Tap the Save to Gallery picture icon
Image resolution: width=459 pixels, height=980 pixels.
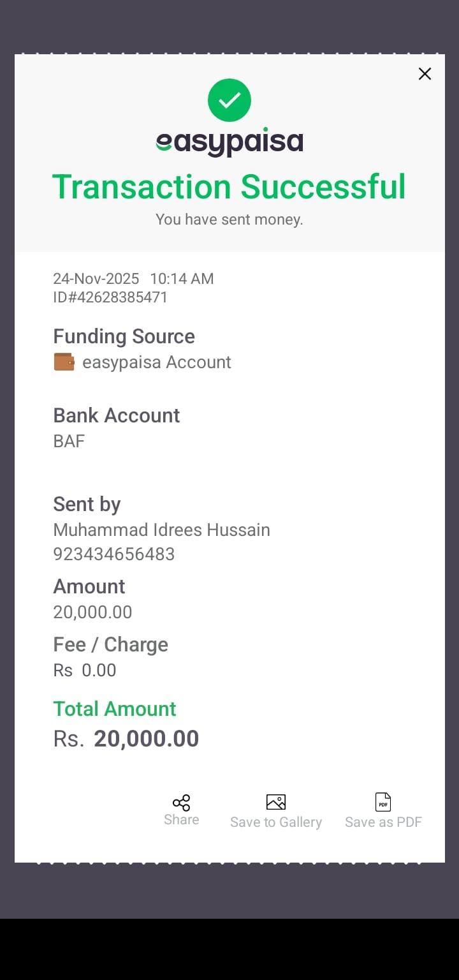(x=275, y=802)
